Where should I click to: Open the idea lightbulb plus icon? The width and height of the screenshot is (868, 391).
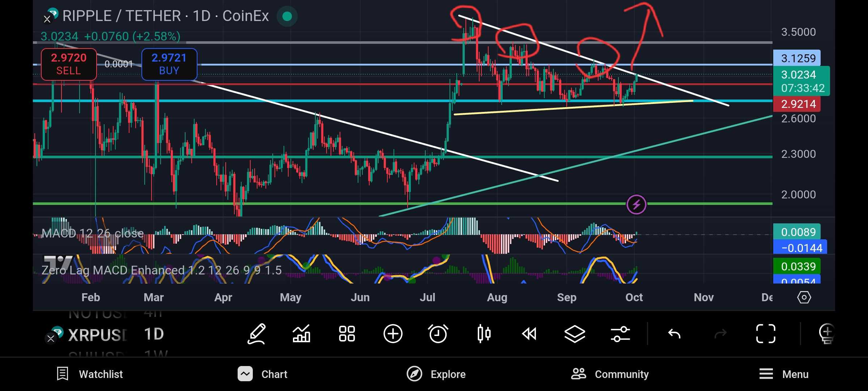coord(827,334)
